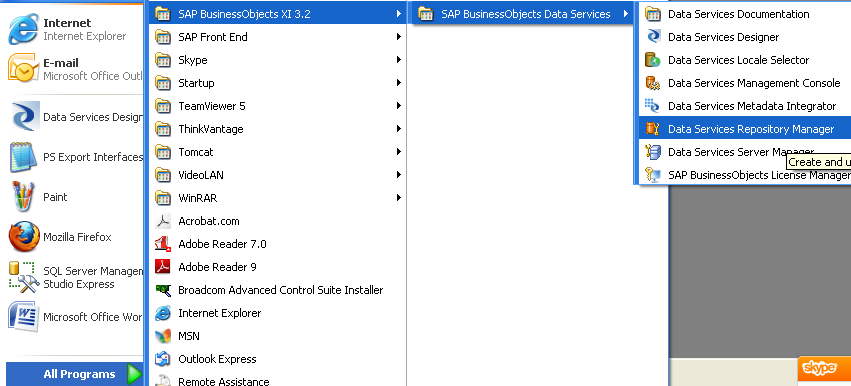This screenshot has height=386, width=851.
Task: Open E-mail Microsoft Office Outlook entry
Action: pos(74,69)
